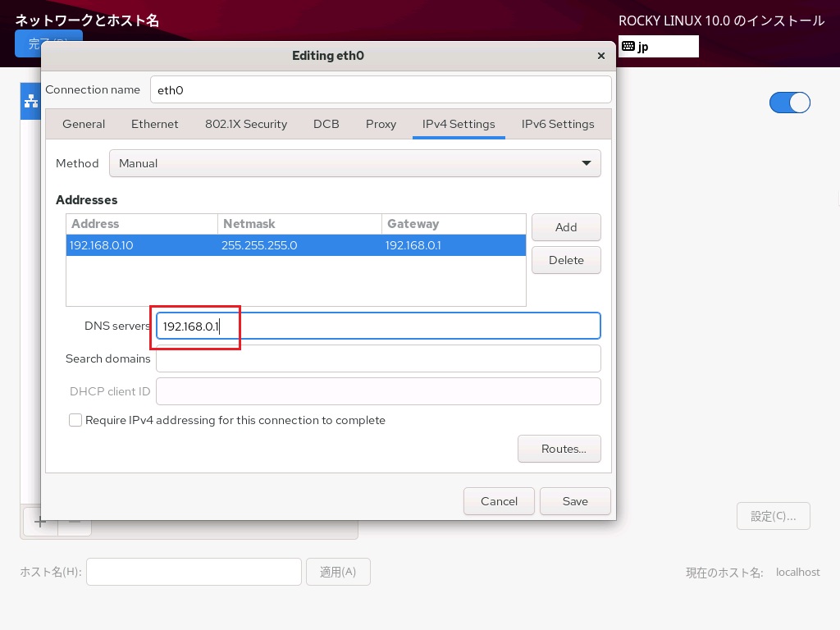Screen dimensions: 840x630
Task: Switch to the Proxy tab
Action: coord(381,124)
